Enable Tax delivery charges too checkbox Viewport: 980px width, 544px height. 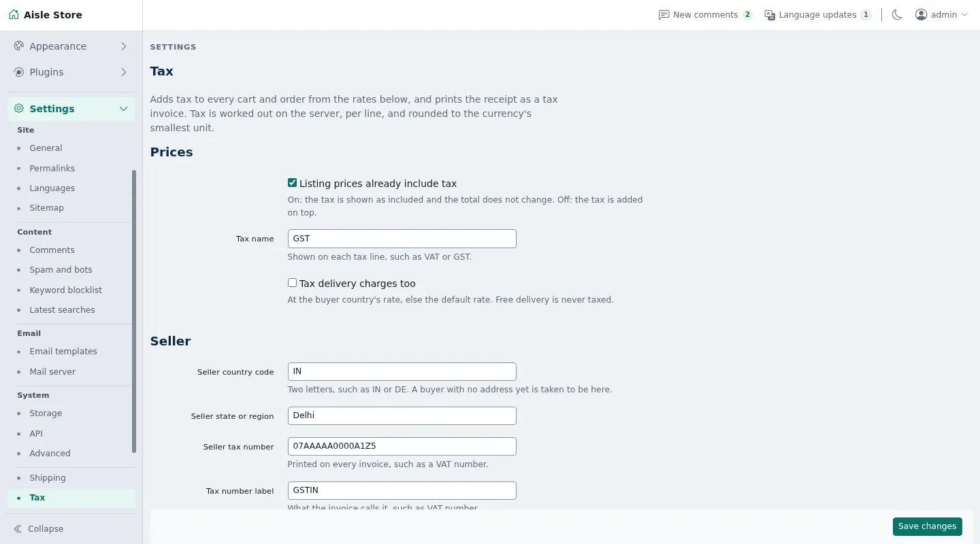[x=292, y=283]
